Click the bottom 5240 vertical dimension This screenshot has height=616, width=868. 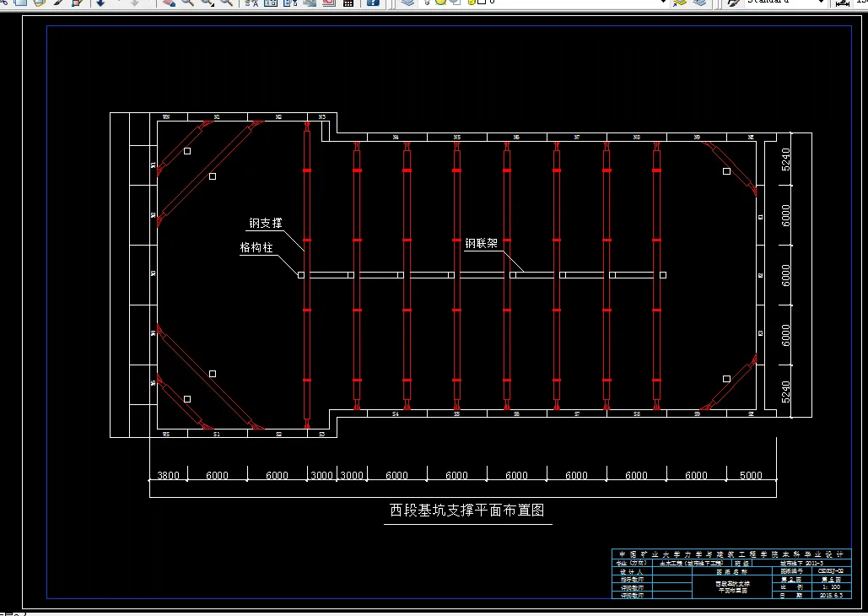[x=786, y=392]
